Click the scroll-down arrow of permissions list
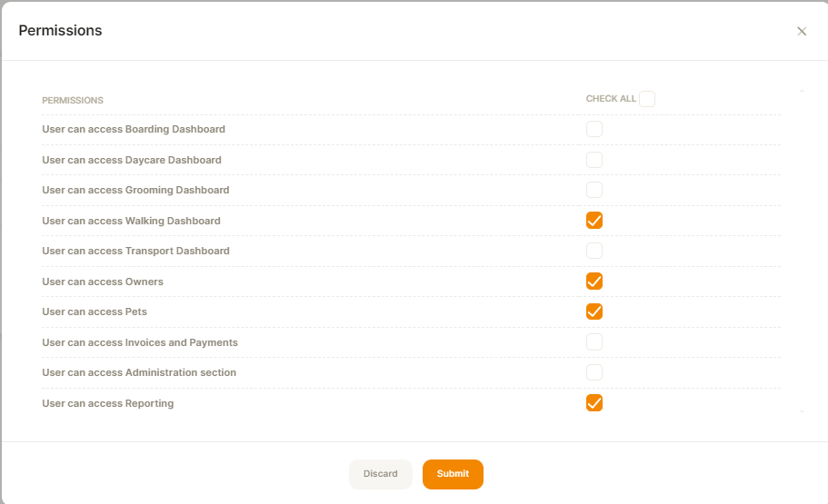The height and width of the screenshot is (504, 828). click(x=802, y=411)
